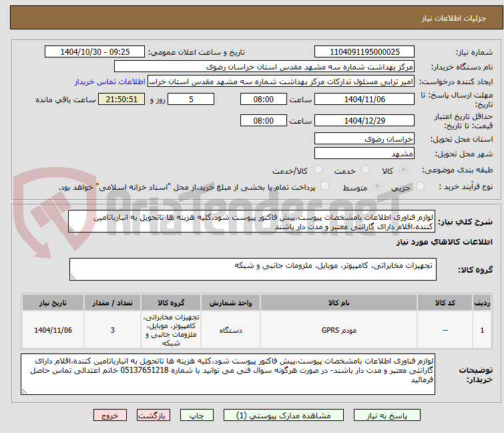This screenshot has height=433, width=504.
Task: Open اطلاعات تماس خریدار link
Action: tap(110, 82)
